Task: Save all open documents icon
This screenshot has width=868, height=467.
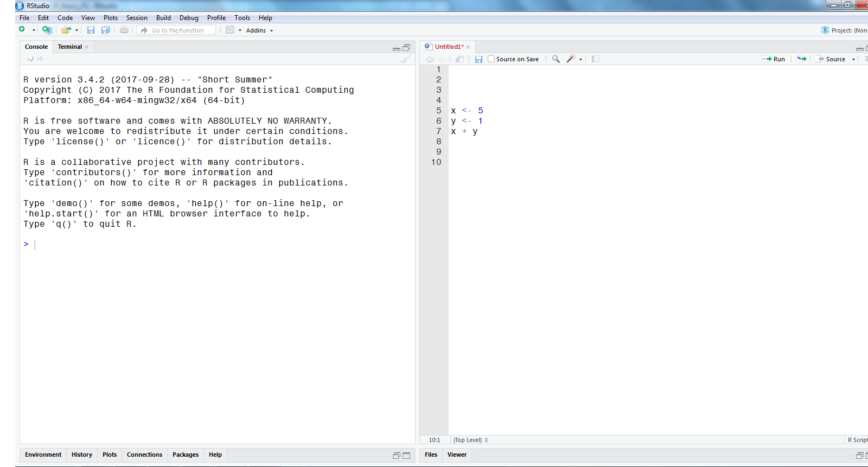Action: pos(106,30)
